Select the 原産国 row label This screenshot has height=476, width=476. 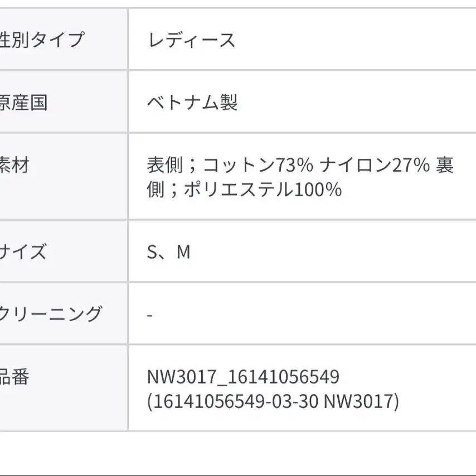(x=23, y=103)
